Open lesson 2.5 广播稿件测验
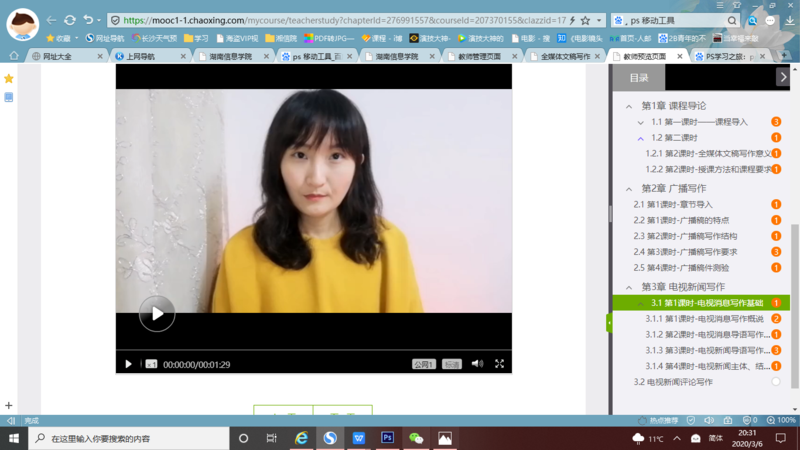Image resolution: width=800 pixels, height=450 pixels. point(681,268)
